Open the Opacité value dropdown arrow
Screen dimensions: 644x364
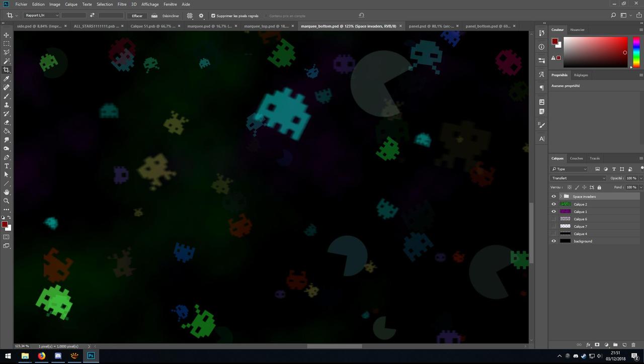click(x=640, y=178)
